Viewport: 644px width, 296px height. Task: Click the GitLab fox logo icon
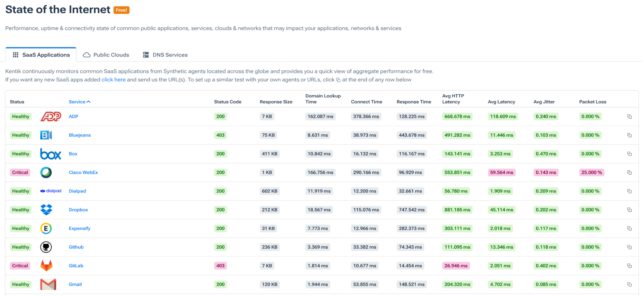point(46,266)
